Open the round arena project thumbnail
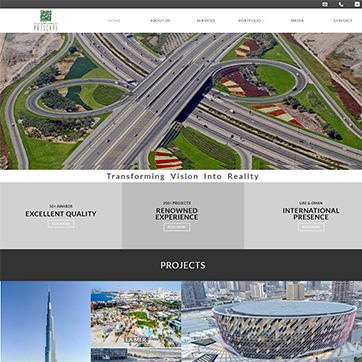Image resolution: width=362 pixels, height=362 pixels. click(272, 321)
